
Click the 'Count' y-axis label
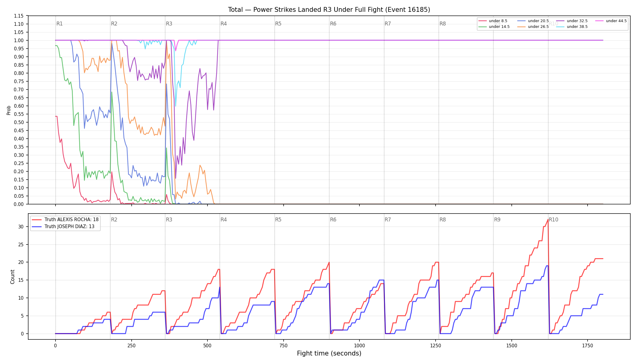[x=12, y=277]
